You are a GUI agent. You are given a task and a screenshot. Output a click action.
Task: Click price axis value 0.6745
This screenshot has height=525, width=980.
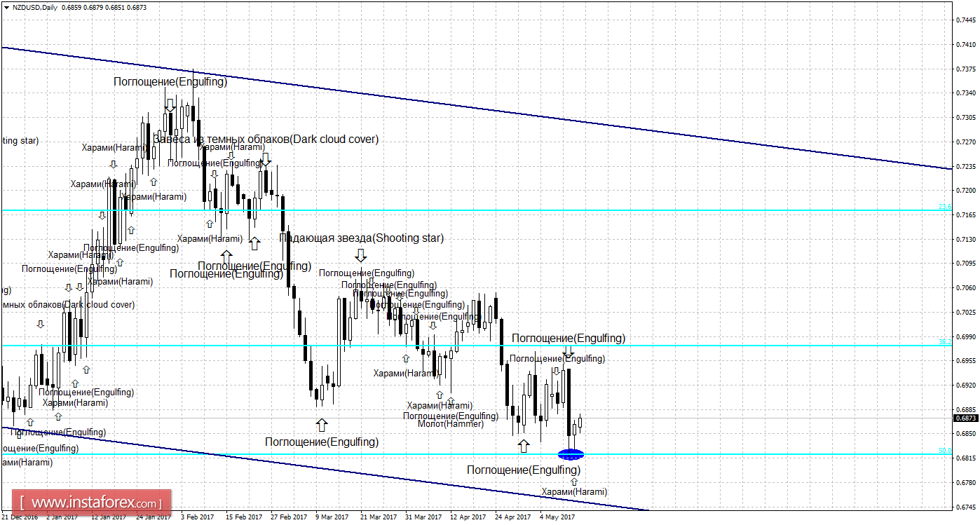point(966,507)
